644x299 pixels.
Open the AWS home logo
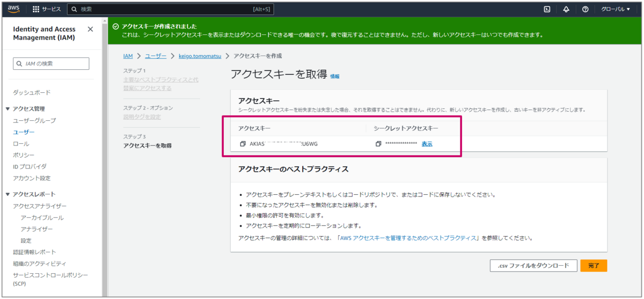[x=13, y=9]
